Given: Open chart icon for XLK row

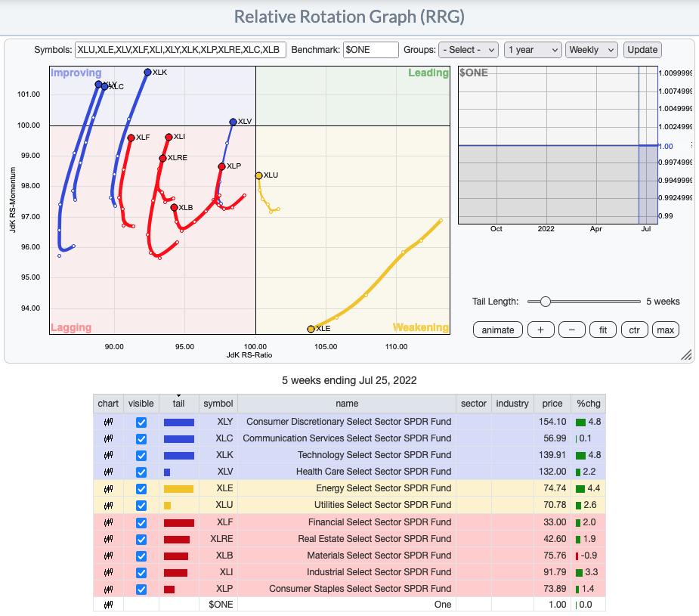Looking at the screenshot, I should pyautogui.click(x=108, y=455).
